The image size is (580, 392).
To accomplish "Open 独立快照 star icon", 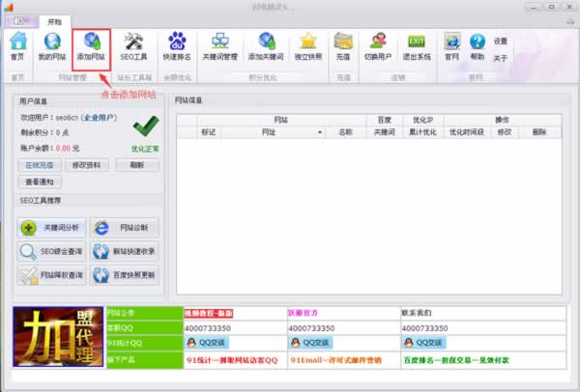I will click(308, 45).
